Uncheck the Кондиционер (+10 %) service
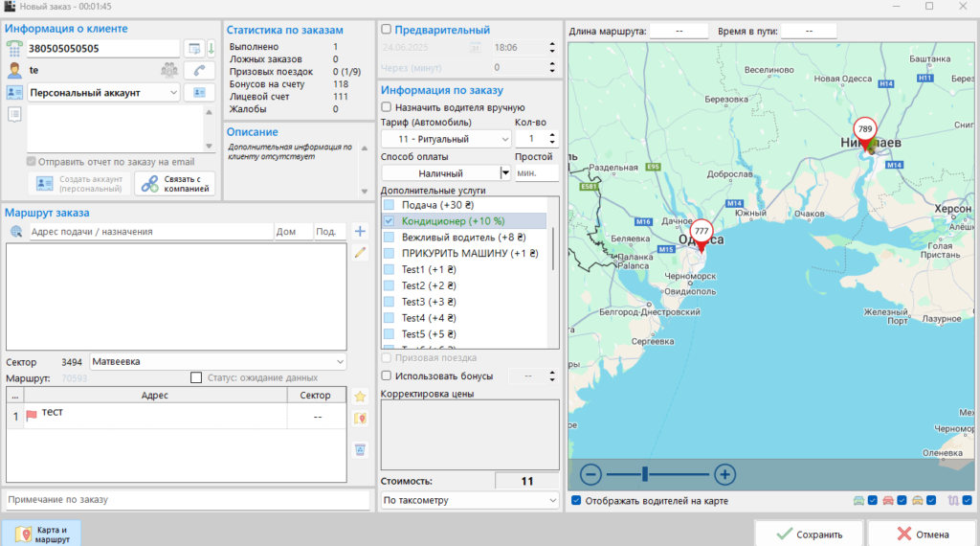 tap(389, 221)
